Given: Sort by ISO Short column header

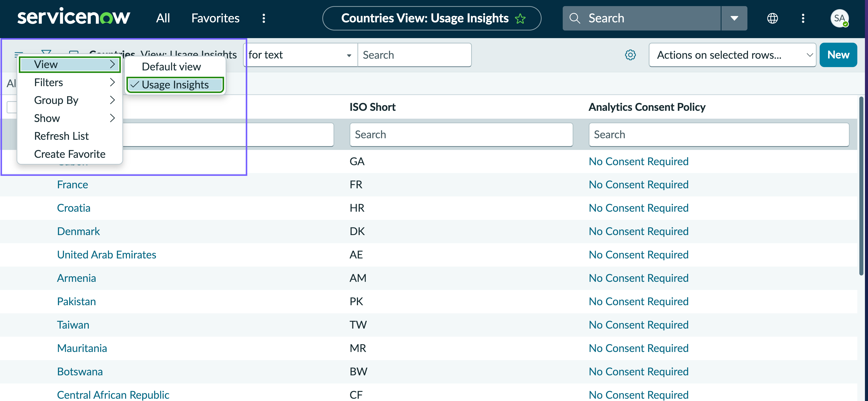Looking at the screenshot, I should (x=372, y=107).
